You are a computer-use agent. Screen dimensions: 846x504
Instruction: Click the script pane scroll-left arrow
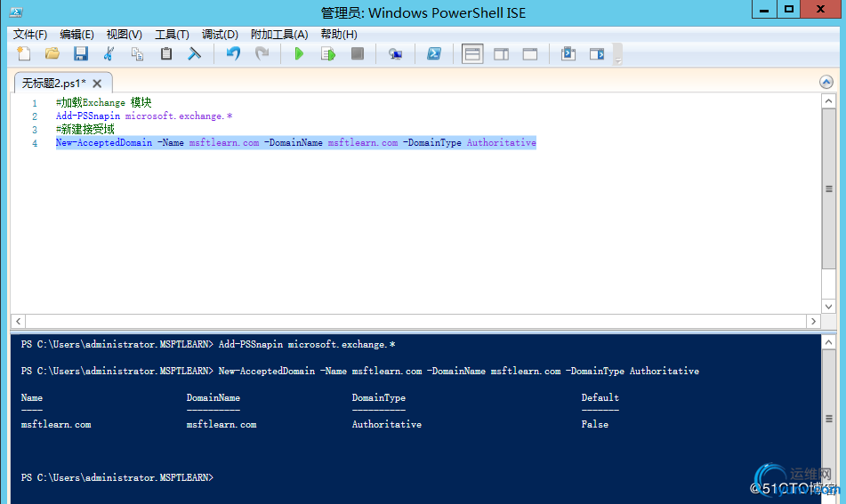tap(18, 321)
